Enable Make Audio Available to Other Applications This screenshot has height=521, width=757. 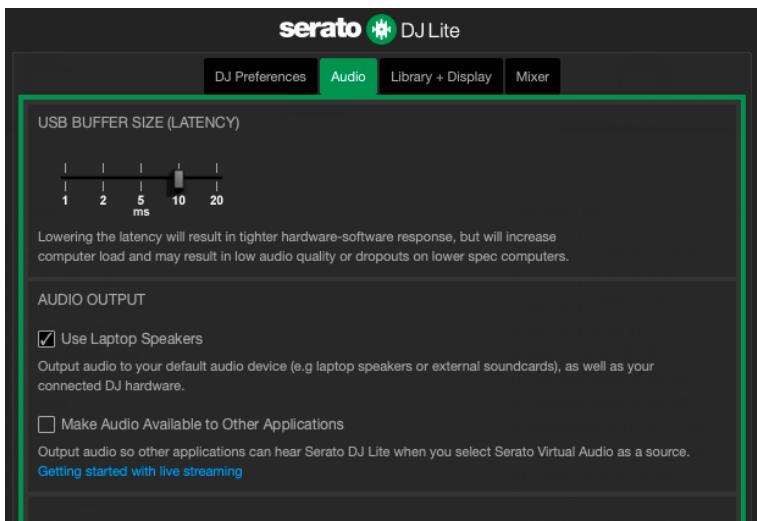(x=46, y=424)
